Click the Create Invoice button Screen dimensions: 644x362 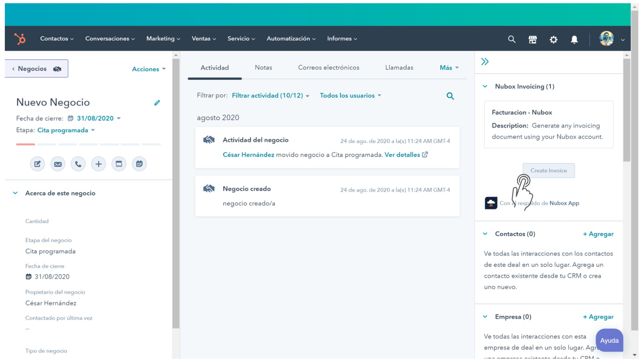click(548, 170)
